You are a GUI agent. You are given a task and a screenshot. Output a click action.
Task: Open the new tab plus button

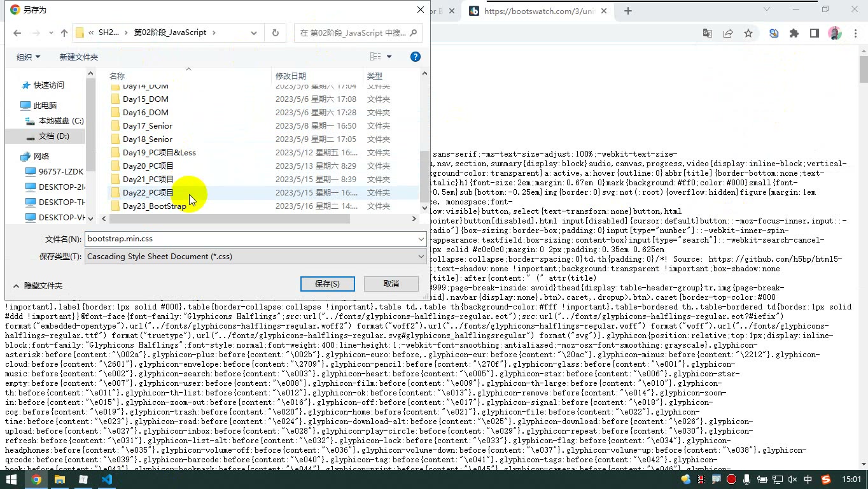click(x=628, y=11)
